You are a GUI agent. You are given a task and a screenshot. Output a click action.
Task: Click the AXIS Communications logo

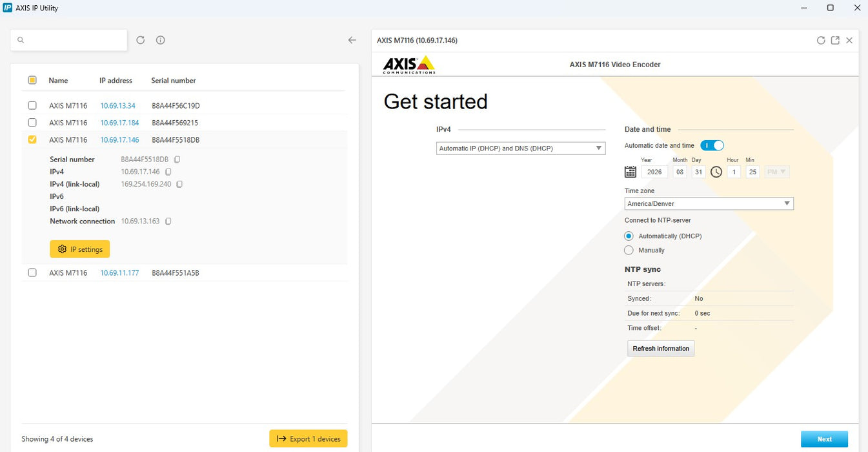(409, 65)
